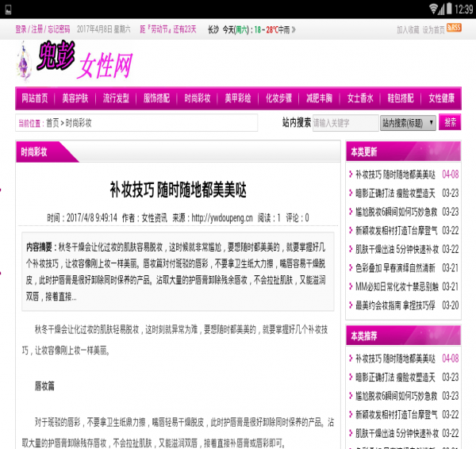Click 首页 in the breadcrumb
The image size is (476, 449).
[x=52, y=123]
